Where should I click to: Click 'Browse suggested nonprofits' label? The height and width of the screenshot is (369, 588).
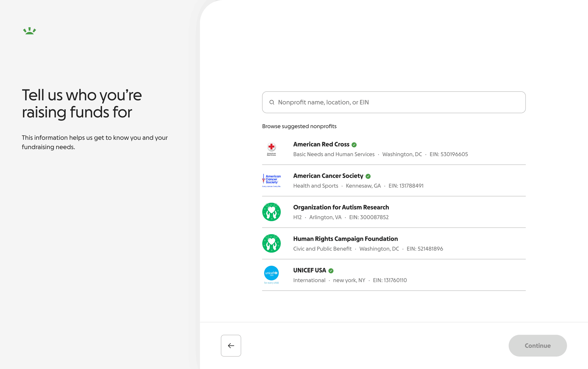click(x=299, y=126)
